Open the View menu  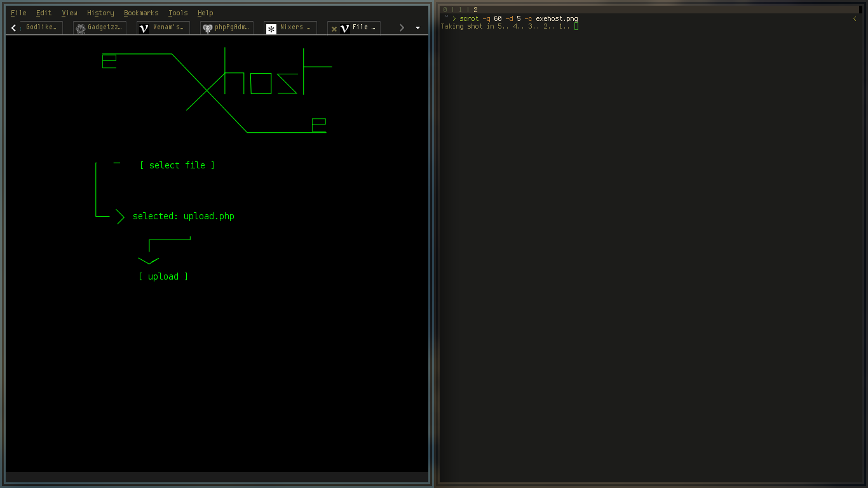[x=69, y=13]
